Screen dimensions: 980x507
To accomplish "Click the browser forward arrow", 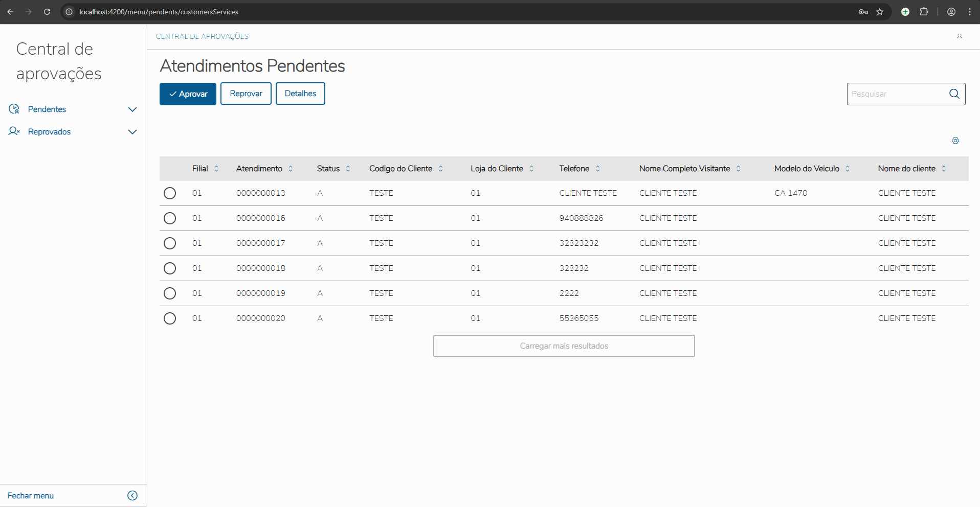I will 29,12.
